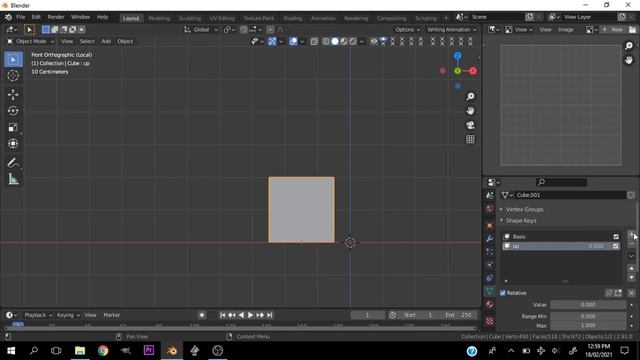
Task: Switch to the Animation workspace tab
Action: pyautogui.click(x=323, y=18)
